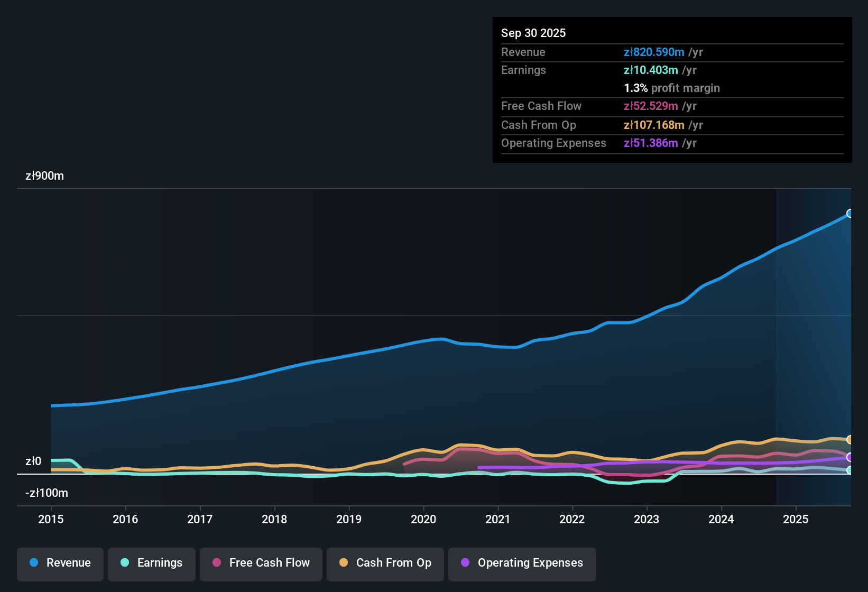Toggle the Operating Expenses series visibility
This screenshot has height=592, width=868.
(522, 563)
